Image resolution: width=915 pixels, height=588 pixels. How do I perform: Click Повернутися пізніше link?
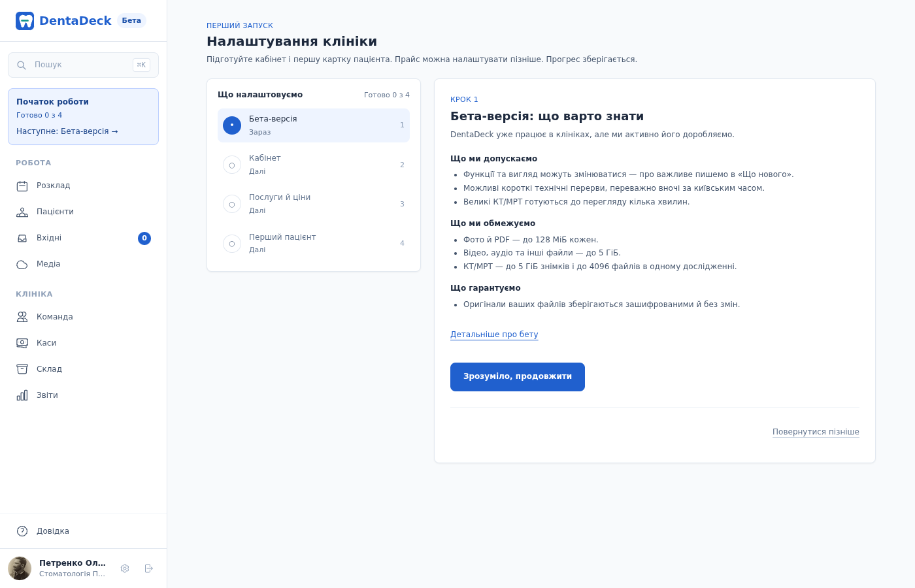816,432
